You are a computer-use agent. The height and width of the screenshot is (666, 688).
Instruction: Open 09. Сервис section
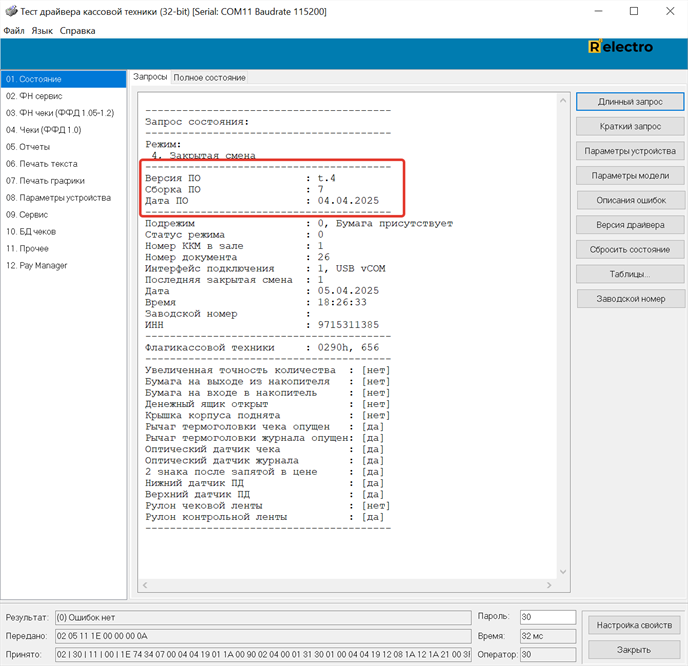(x=64, y=215)
